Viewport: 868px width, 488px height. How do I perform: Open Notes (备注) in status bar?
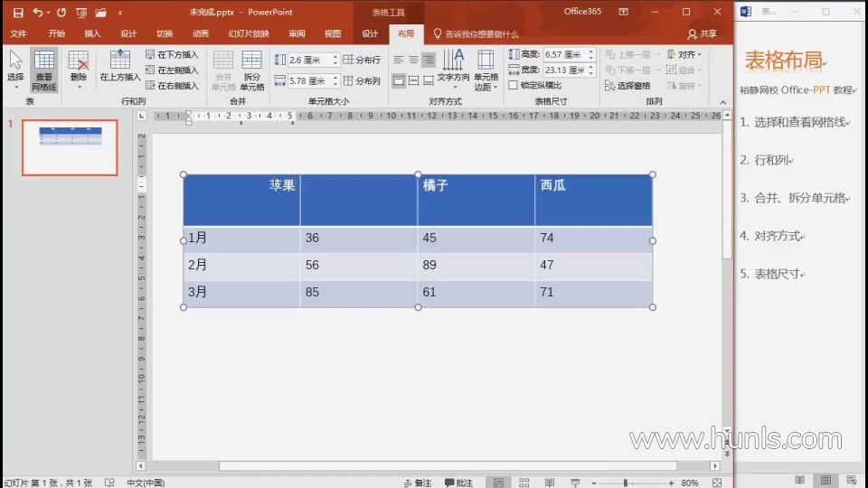pos(418,483)
